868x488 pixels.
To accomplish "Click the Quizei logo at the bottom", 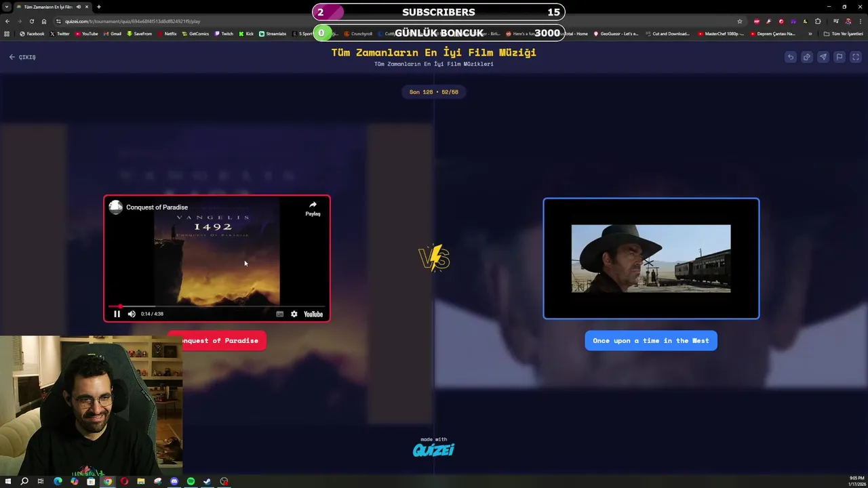I will pos(434,449).
